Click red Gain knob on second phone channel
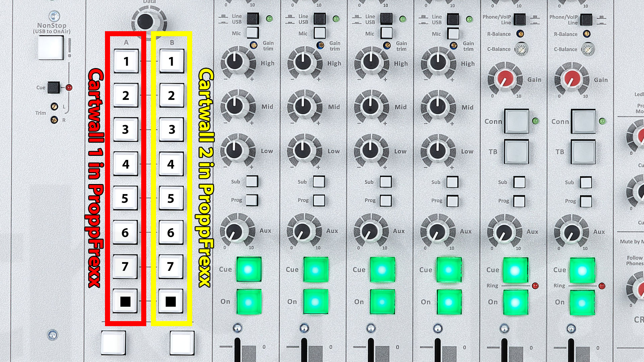The height and width of the screenshot is (362, 644). tap(571, 79)
